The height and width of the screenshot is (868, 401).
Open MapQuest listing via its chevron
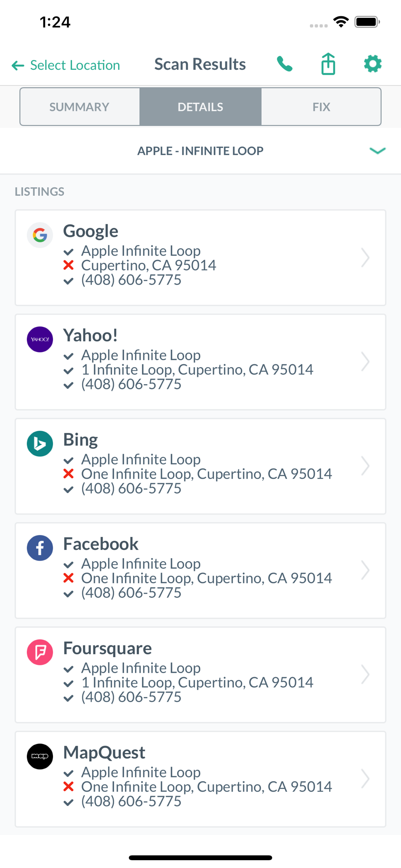(365, 779)
